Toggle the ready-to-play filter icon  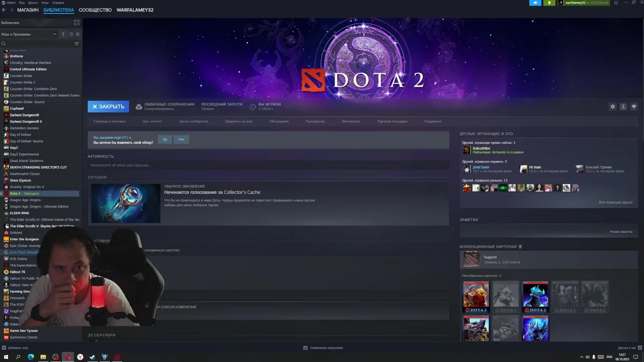tap(77, 34)
